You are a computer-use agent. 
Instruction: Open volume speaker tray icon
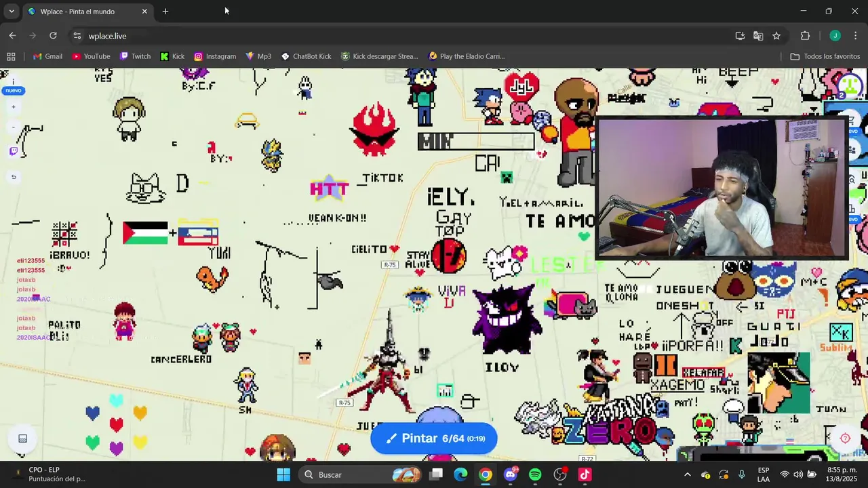pyautogui.click(x=798, y=474)
